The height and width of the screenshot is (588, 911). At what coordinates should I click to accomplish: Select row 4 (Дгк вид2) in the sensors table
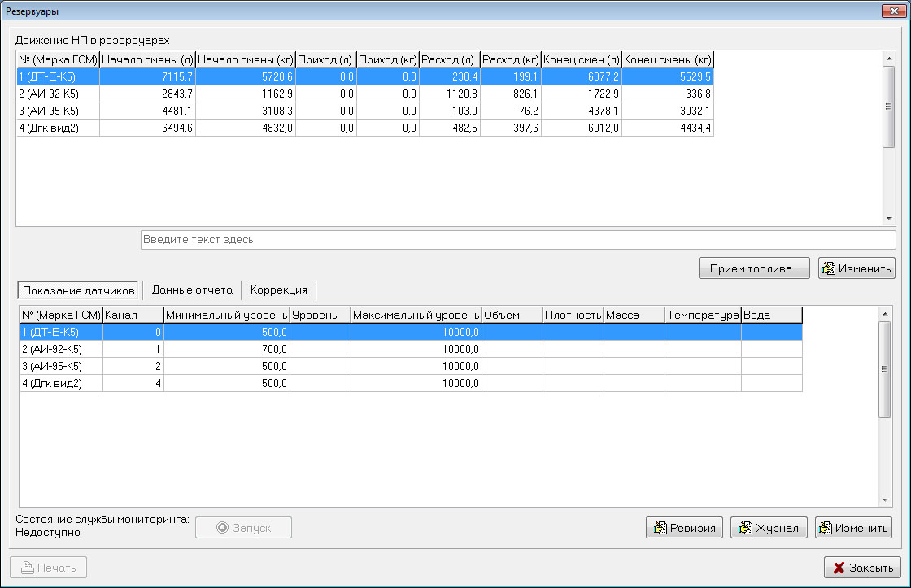[x=411, y=383]
